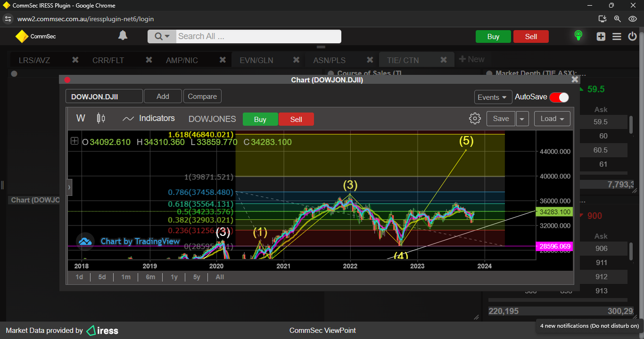Screen dimensions: 644x339
Task: Close the CRR/FLT tab
Action: pos(149,60)
